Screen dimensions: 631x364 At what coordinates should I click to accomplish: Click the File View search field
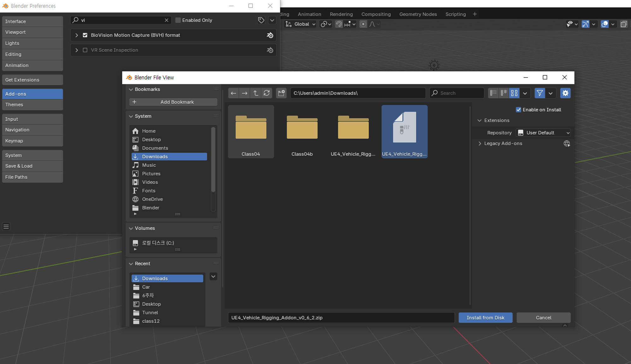[457, 93]
